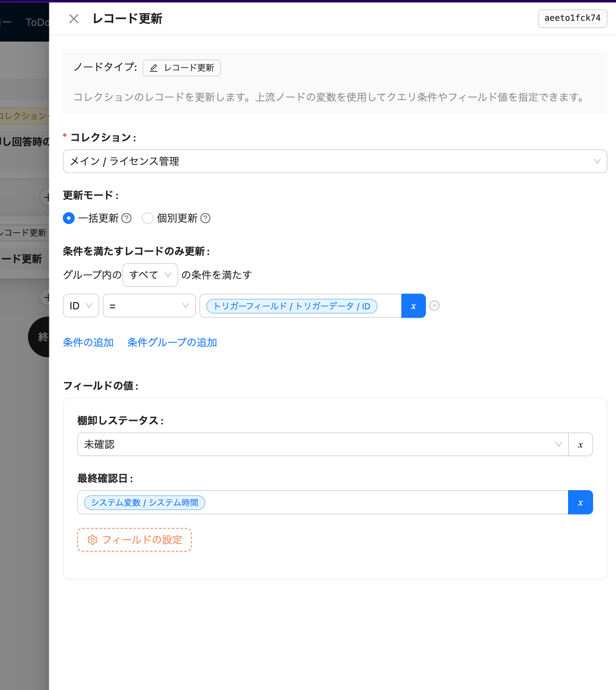616x690 pixels.
Task: Click the black end node circle in the background canvas
Action: (x=39, y=337)
